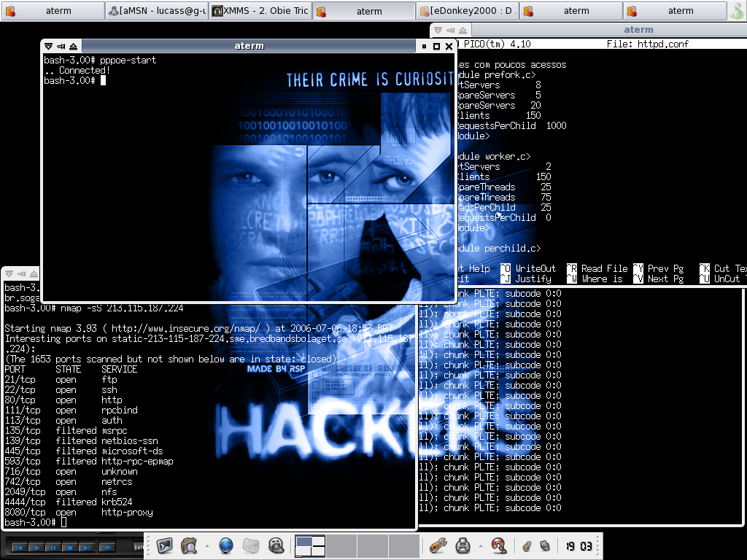
Task: Open the wrench settings launcher
Action: (438, 545)
